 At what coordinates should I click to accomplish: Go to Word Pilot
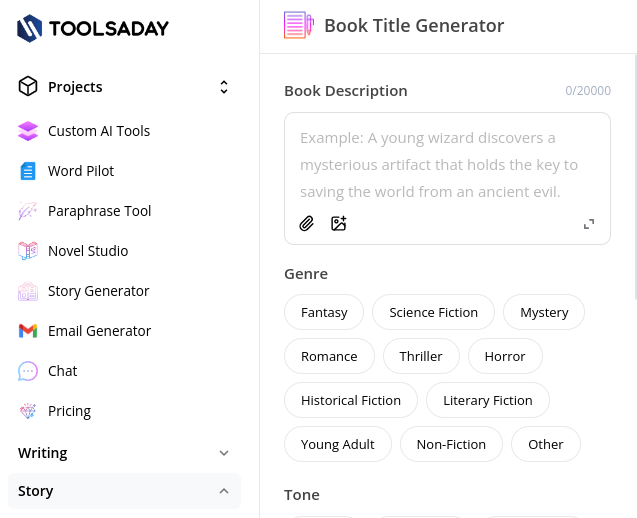click(81, 171)
